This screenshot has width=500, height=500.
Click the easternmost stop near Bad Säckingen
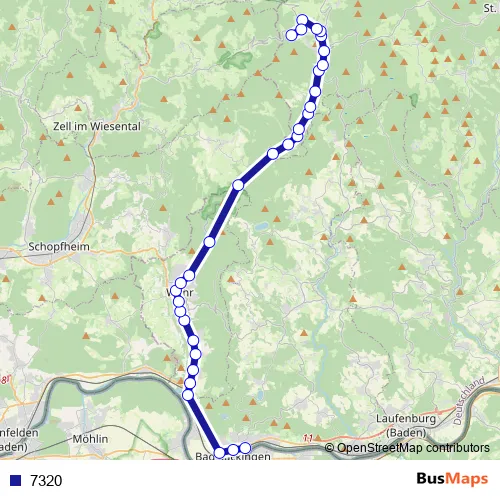[245, 448]
